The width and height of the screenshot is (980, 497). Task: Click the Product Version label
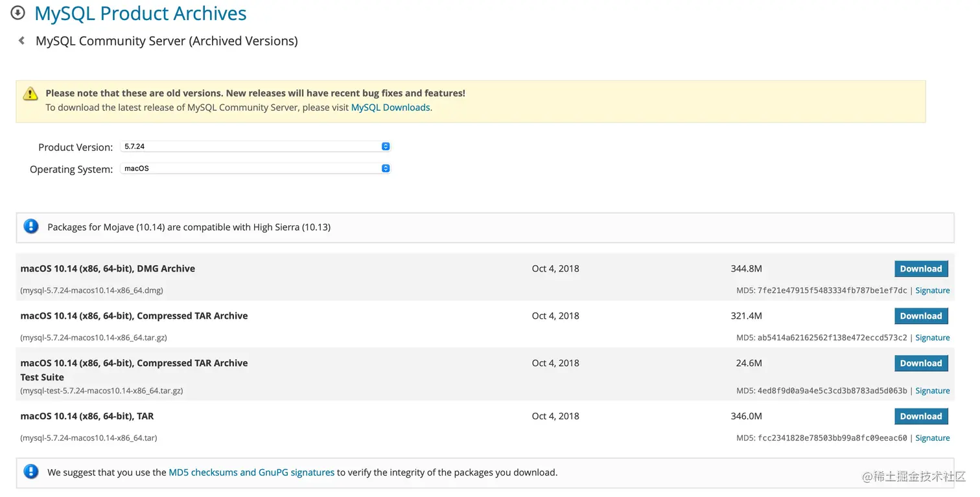(75, 147)
